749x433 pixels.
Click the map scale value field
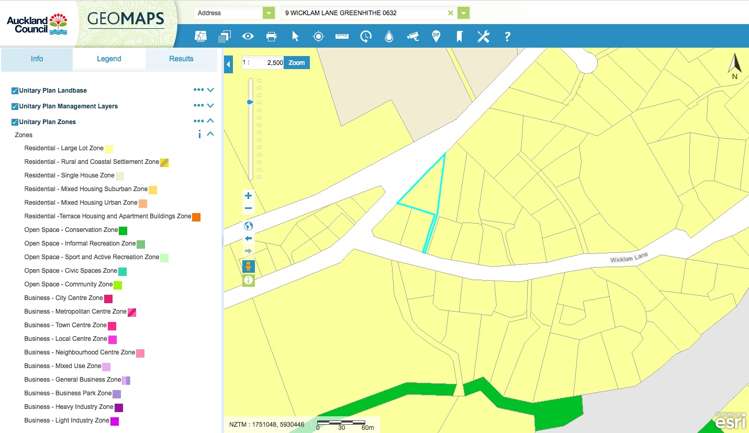tap(268, 63)
